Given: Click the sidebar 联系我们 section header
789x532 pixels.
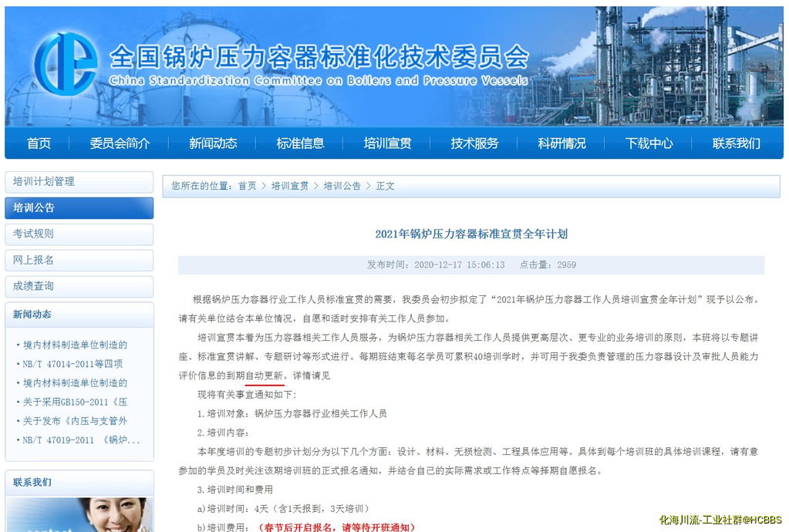Looking at the screenshot, I should click(x=32, y=483).
